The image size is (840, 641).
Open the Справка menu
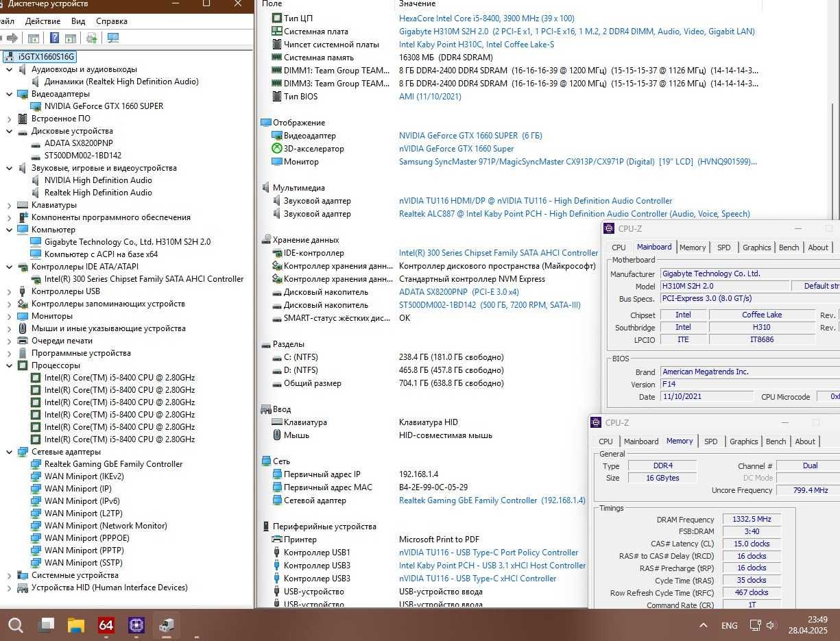(112, 21)
